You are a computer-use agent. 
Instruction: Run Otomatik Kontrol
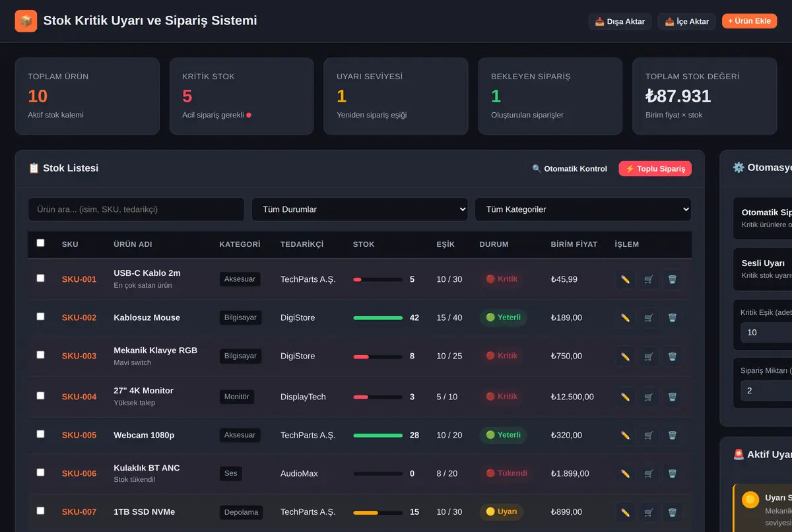point(570,168)
